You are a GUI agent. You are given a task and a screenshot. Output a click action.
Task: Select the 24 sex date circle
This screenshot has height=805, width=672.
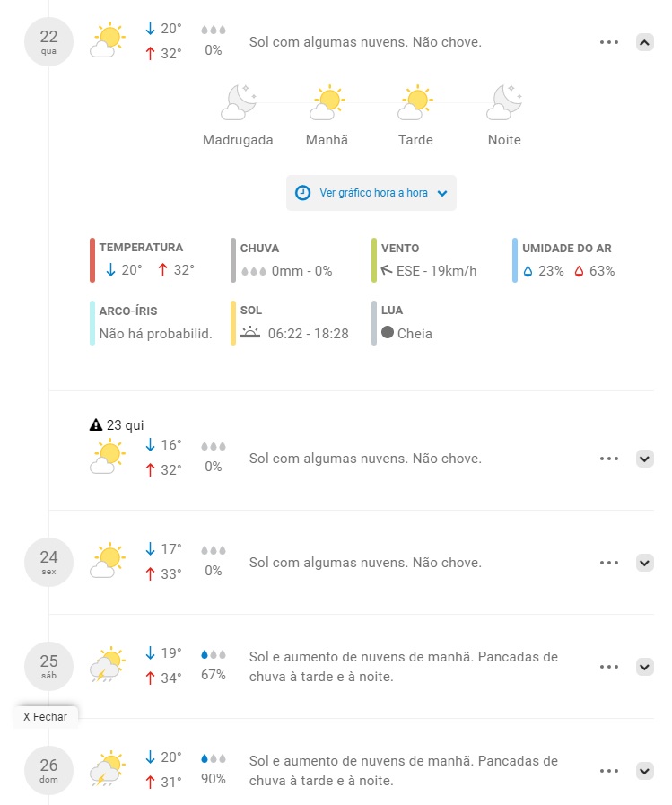click(48, 562)
